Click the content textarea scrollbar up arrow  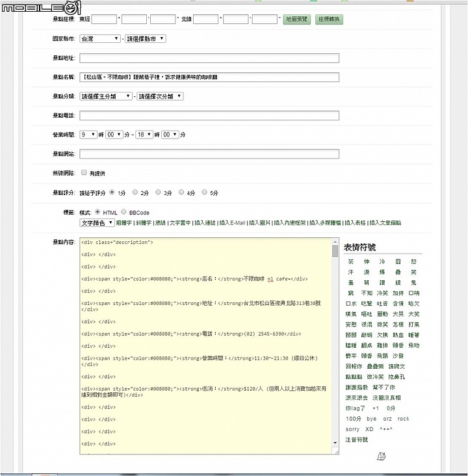[x=335, y=242]
